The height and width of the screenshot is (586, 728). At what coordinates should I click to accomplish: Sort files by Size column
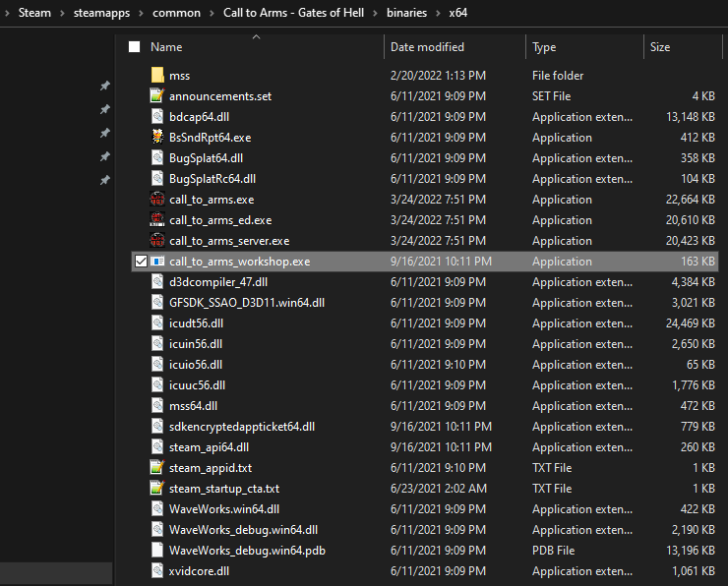pyautogui.click(x=660, y=47)
